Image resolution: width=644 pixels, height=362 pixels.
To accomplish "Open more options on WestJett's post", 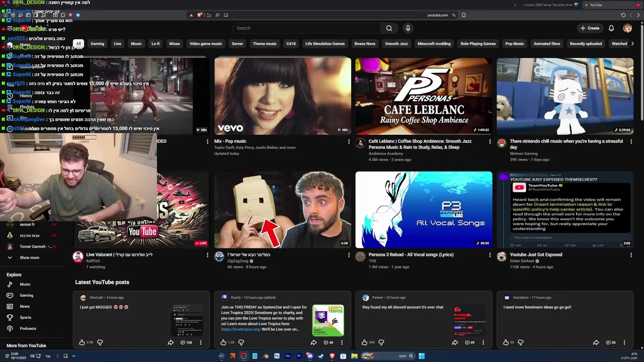I will (200, 342).
